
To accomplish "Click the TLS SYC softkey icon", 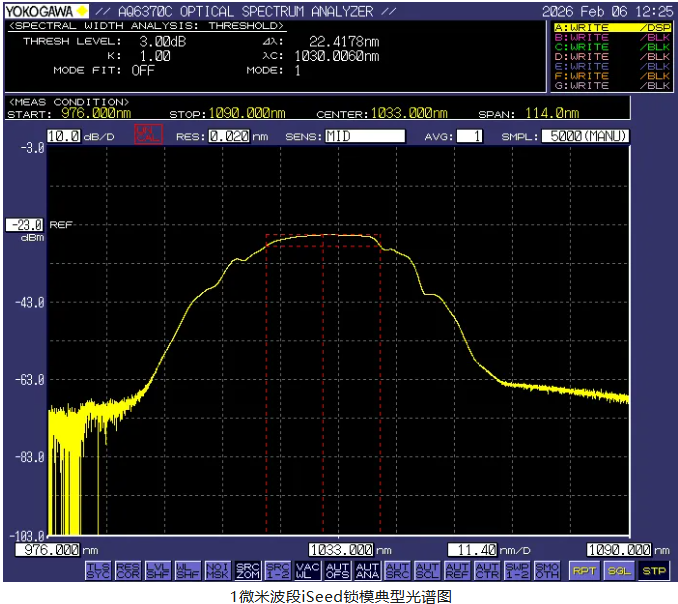I will point(99,570).
